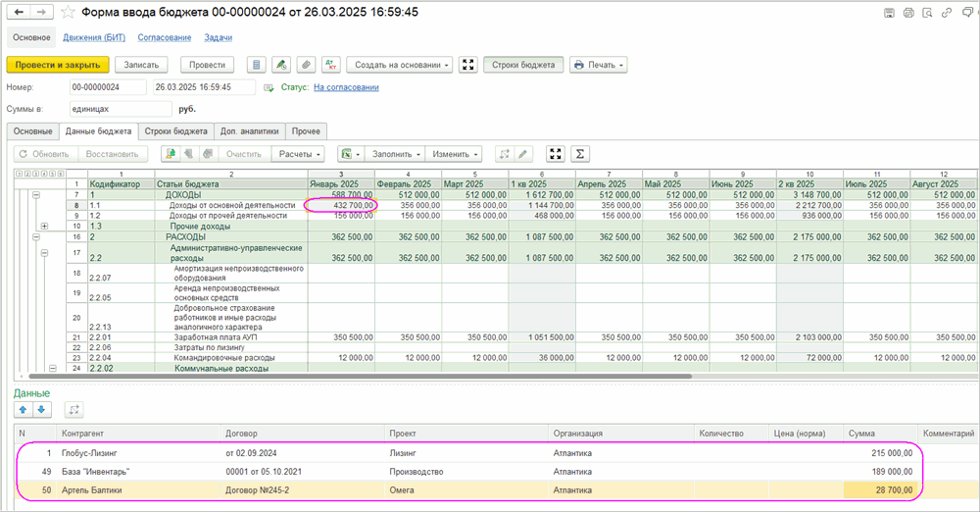Viewport: 980px width, 512px height.
Task: Collapse the ДОХОДЫ group
Action: click(x=36, y=195)
